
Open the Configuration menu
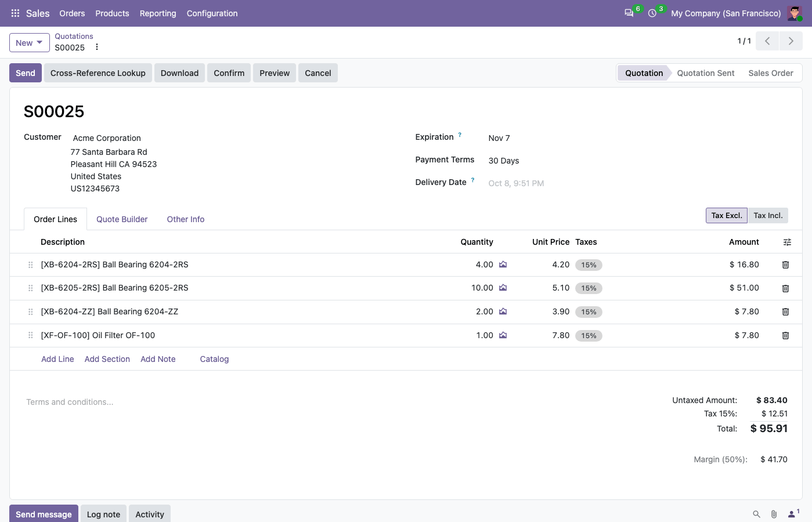click(x=212, y=13)
